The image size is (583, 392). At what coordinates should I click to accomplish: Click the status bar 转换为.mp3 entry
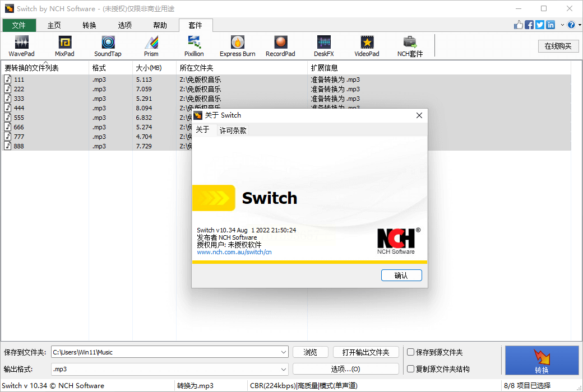pyautogui.click(x=195, y=385)
